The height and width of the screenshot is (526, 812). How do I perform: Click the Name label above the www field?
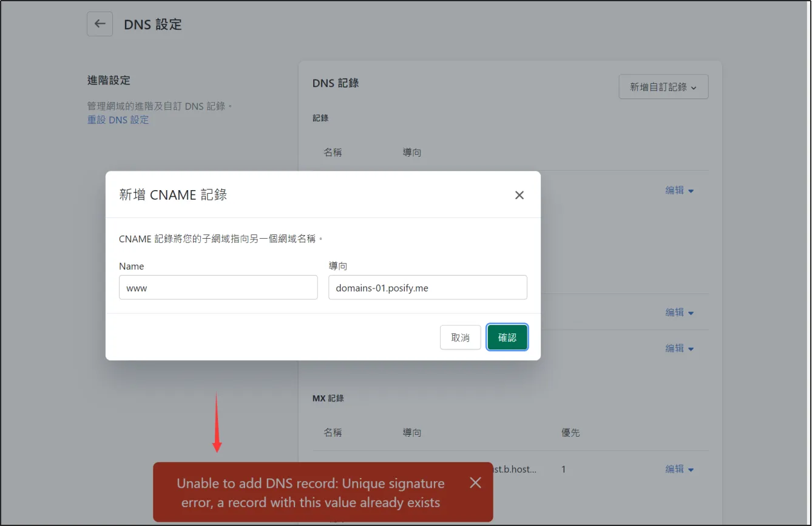coord(132,266)
